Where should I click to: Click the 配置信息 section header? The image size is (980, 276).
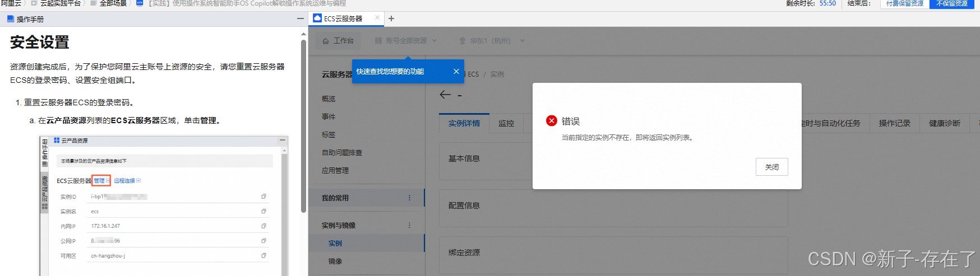tap(464, 206)
